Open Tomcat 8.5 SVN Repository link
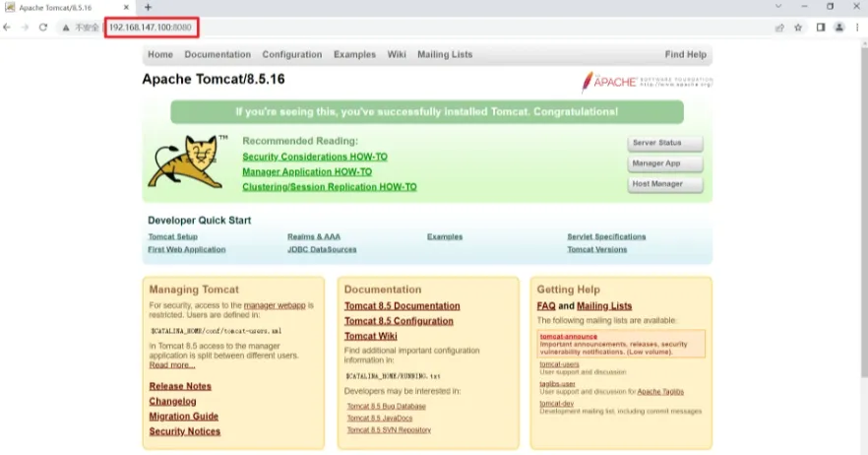 389,430
